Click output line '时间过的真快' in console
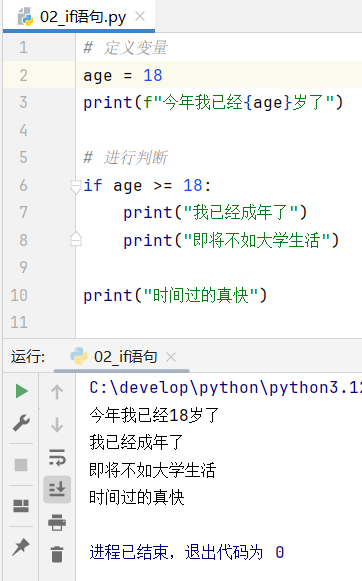Image resolution: width=362 pixels, height=581 pixels. coord(137,497)
